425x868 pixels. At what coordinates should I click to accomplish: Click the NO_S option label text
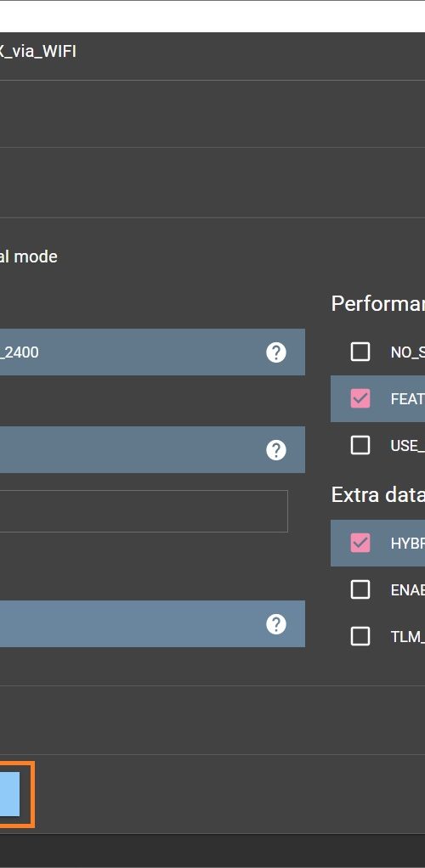408,352
